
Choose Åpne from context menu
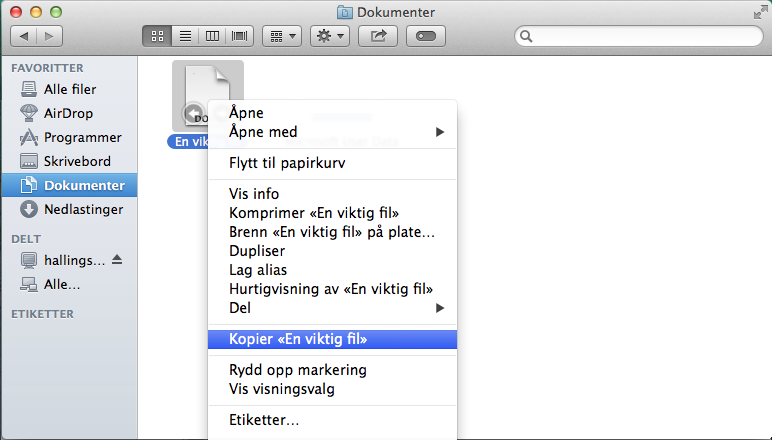(x=332, y=113)
